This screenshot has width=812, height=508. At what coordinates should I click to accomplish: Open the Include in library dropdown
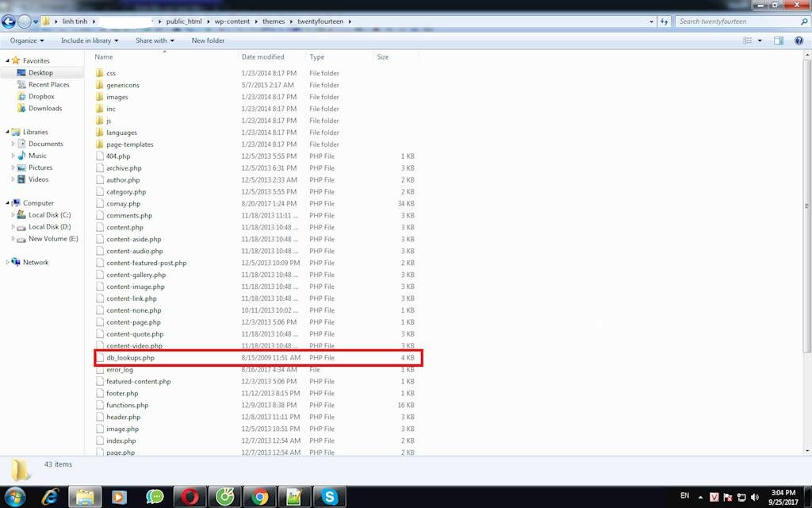click(x=90, y=40)
